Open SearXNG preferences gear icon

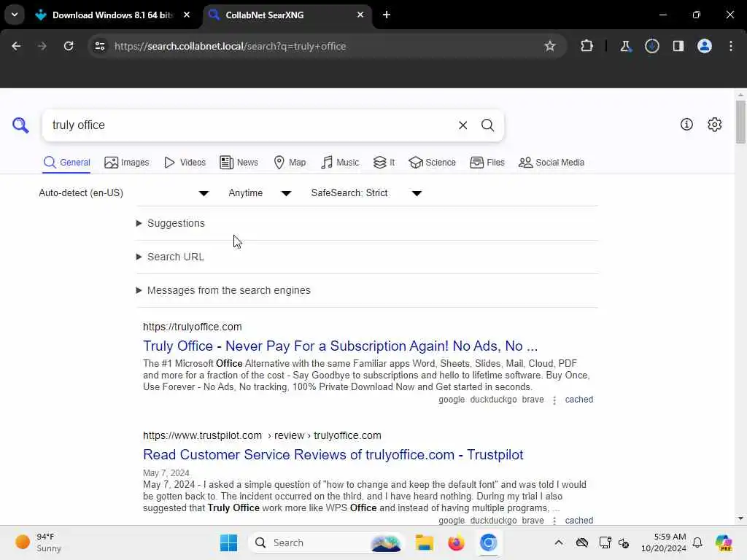[x=715, y=124]
